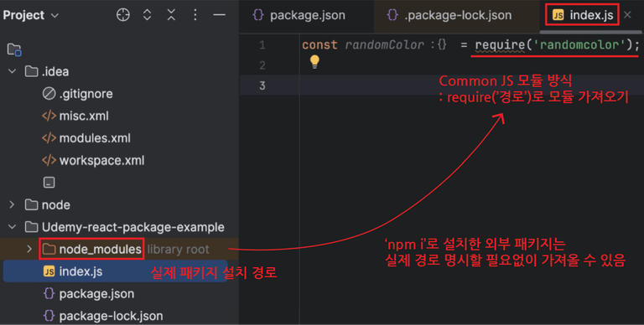Click the Udemy-react-package-example folder icon

click(x=31, y=226)
